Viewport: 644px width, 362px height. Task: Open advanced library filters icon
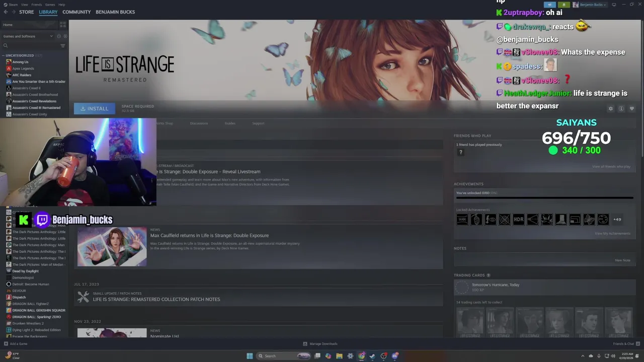63,46
